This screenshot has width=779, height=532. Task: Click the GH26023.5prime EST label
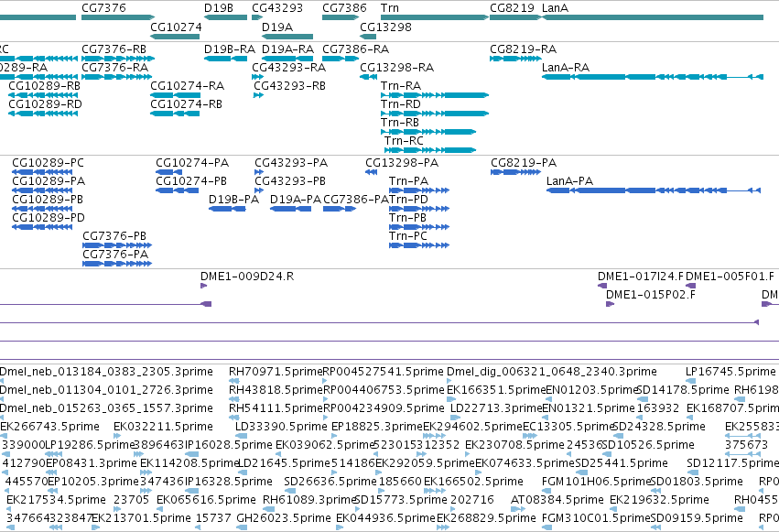[284, 518]
